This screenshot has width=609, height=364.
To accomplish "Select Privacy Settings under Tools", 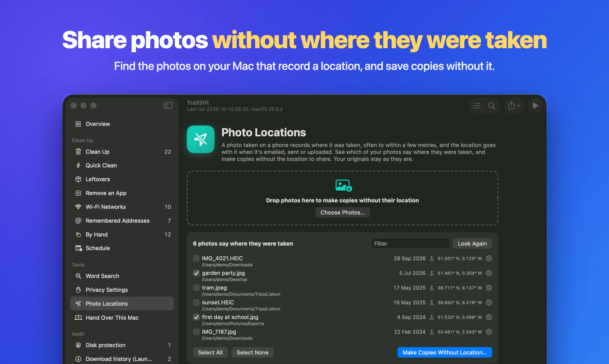I will click(122, 290).
